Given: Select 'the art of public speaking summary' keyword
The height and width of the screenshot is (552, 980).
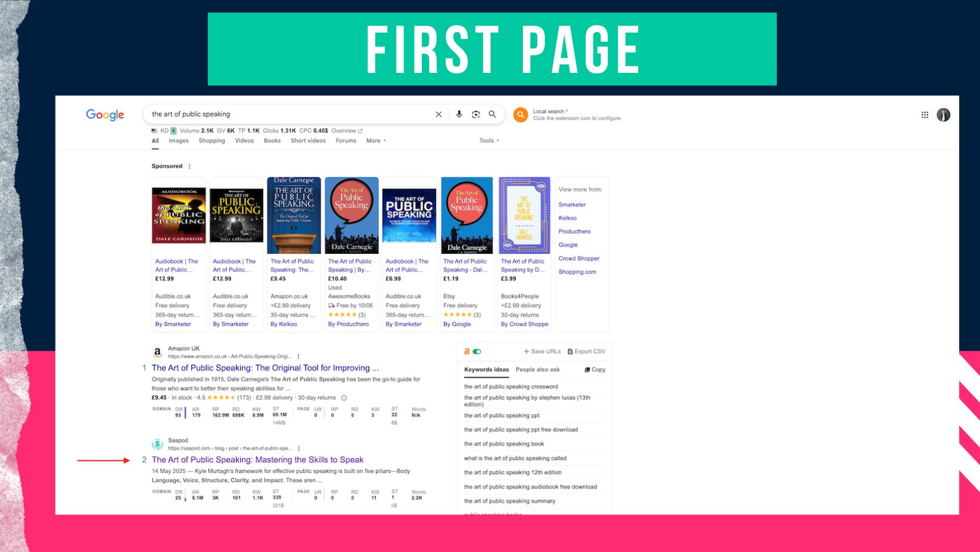Looking at the screenshot, I should pos(510,501).
